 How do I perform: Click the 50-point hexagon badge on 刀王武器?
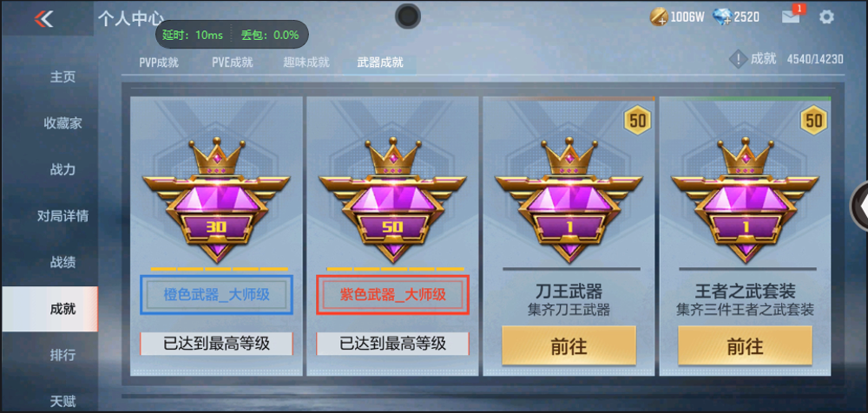coord(638,120)
